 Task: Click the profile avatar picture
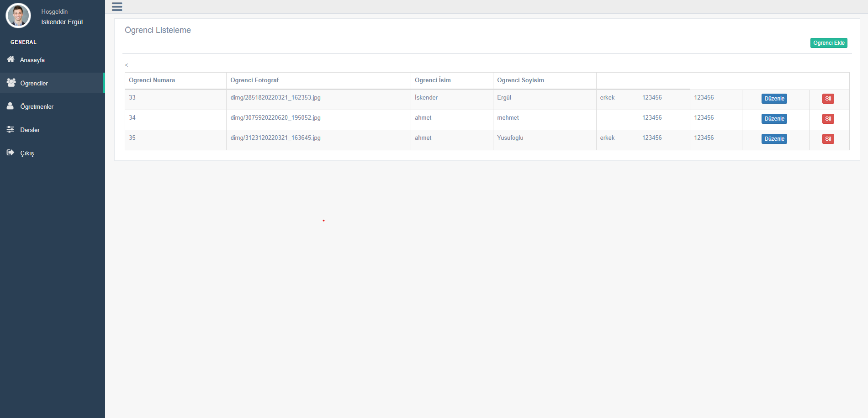[18, 15]
